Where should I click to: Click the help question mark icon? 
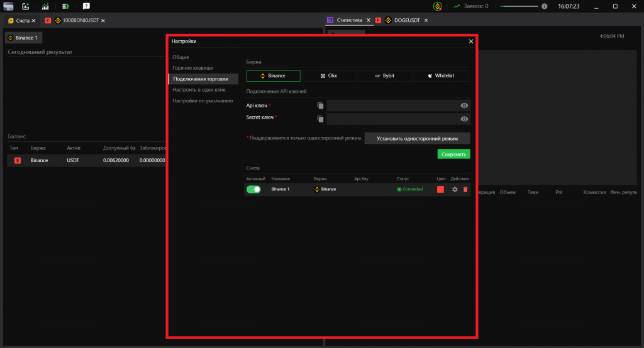86,6
